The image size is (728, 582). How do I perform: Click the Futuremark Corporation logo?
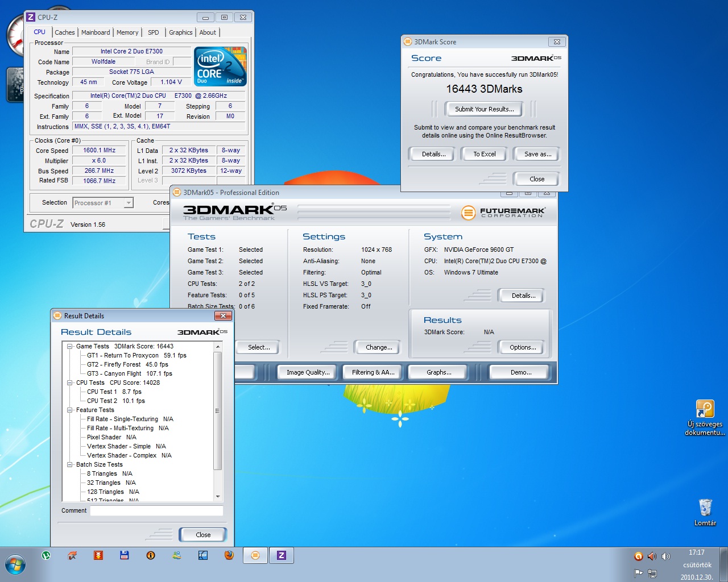pos(503,213)
